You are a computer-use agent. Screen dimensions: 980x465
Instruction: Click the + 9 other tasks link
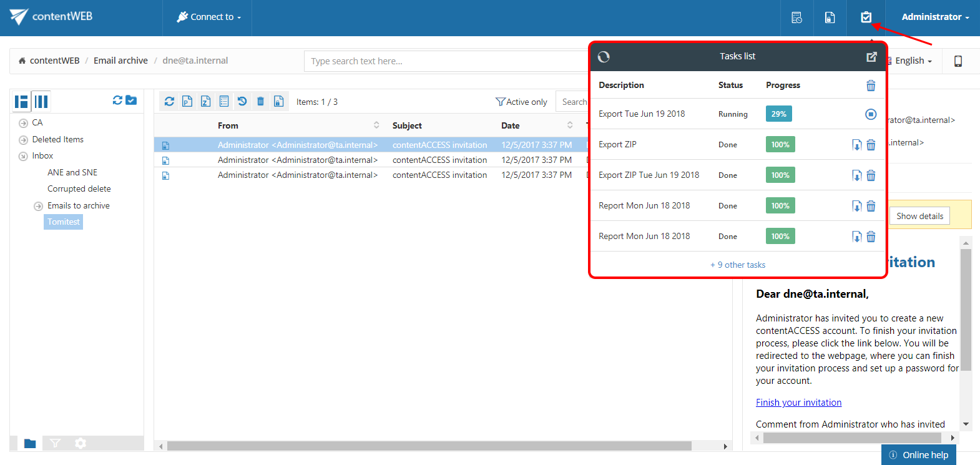click(x=738, y=265)
